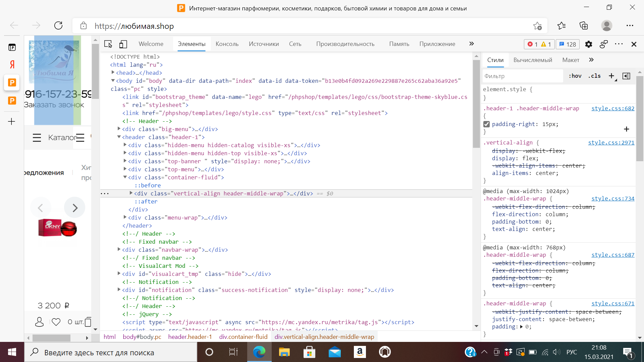Expand div class big-menu node
This screenshot has height=362, width=644.
pos(119,129)
